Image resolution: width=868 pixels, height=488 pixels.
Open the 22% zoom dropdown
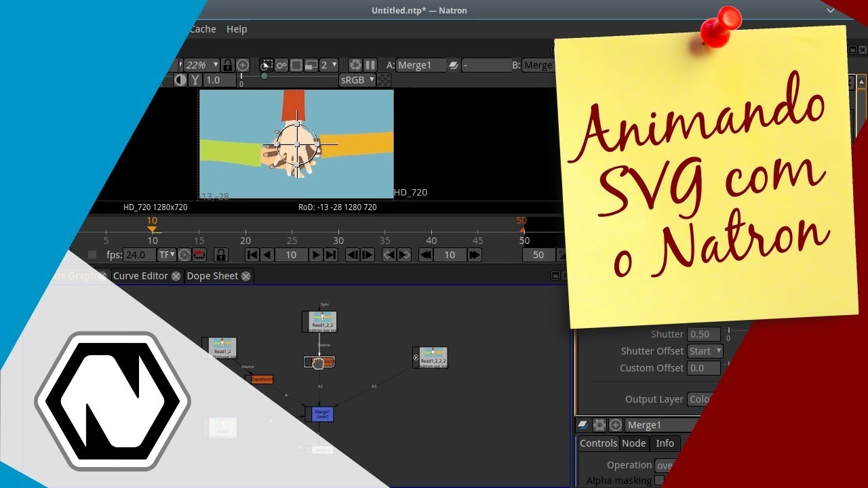[x=201, y=65]
